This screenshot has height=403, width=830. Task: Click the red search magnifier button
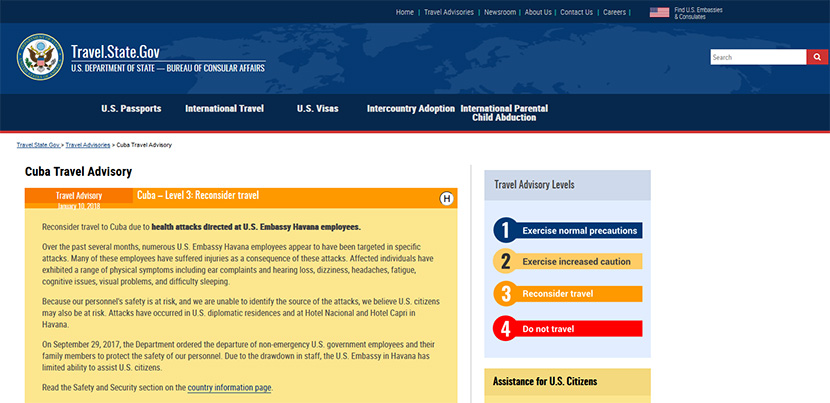816,57
